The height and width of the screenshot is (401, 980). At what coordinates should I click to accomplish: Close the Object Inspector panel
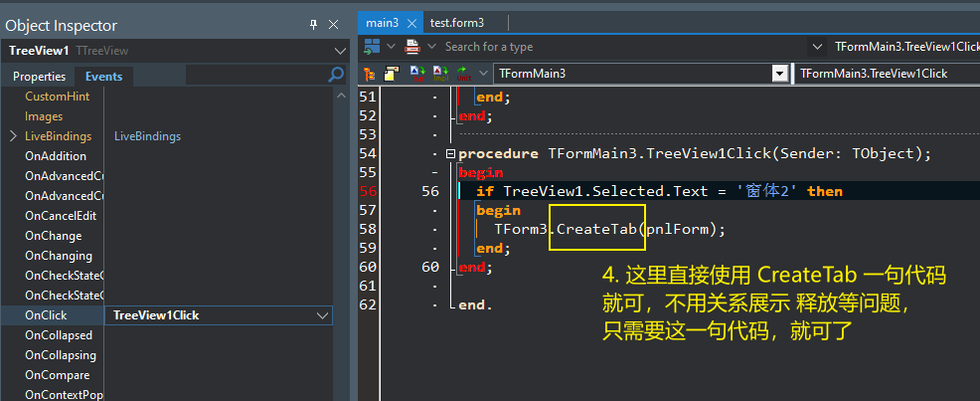[x=334, y=25]
